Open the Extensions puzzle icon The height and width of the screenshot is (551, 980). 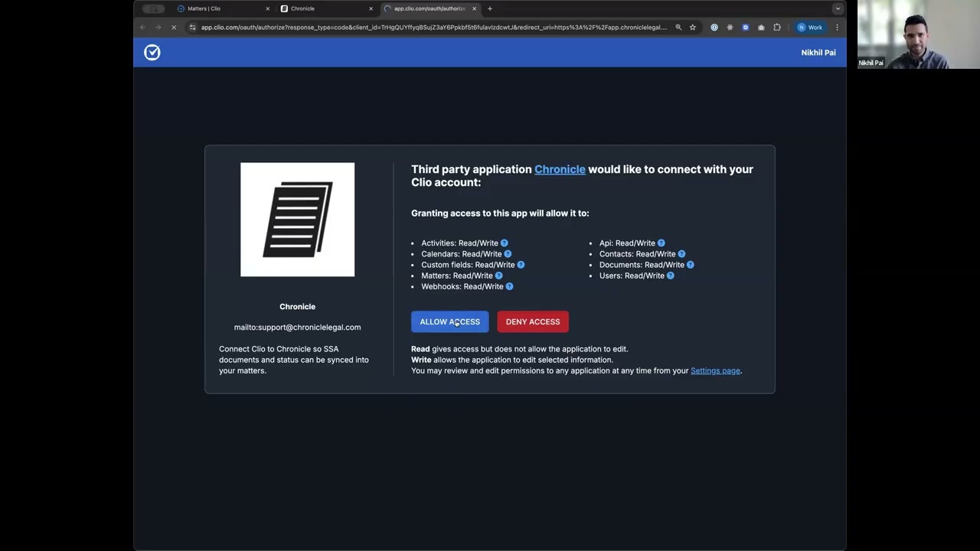click(x=776, y=28)
